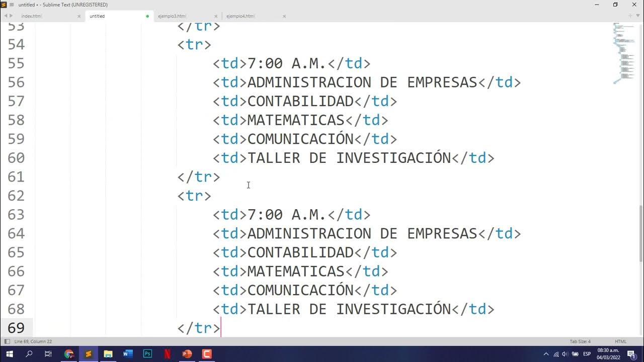Select the untitled tab

[97, 16]
